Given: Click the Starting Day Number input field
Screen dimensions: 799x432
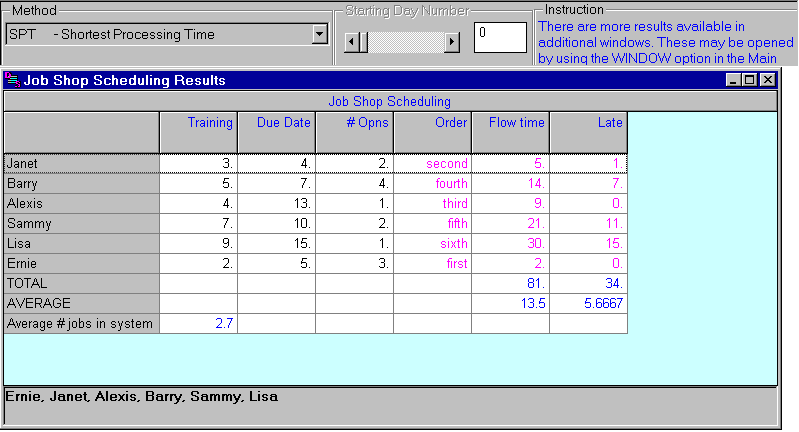Looking at the screenshot, I should pyautogui.click(x=499, y=37).
